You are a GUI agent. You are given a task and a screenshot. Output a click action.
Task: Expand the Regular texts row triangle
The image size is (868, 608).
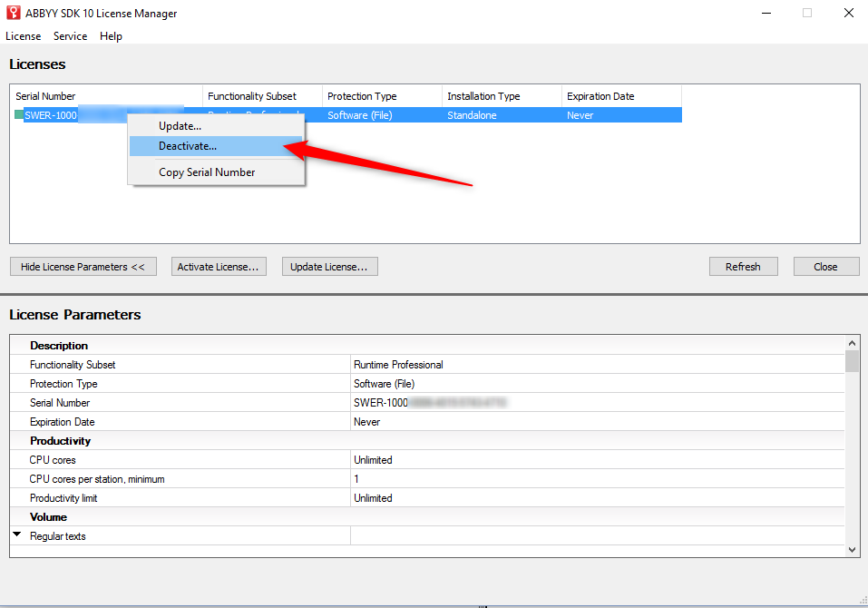tap(17, 534)
